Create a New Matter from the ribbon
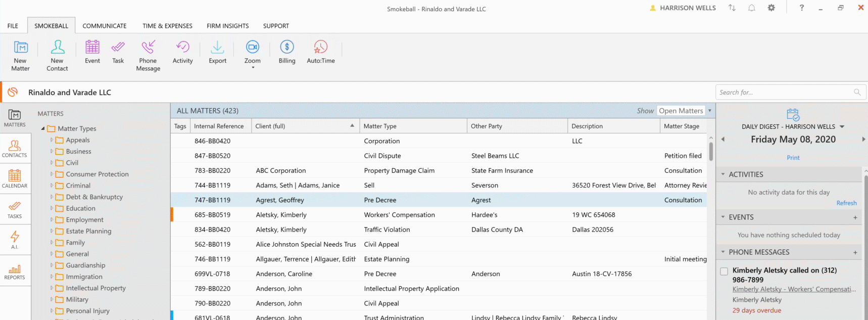This screenshot has height=320, width=868. (x=20, y=56)
